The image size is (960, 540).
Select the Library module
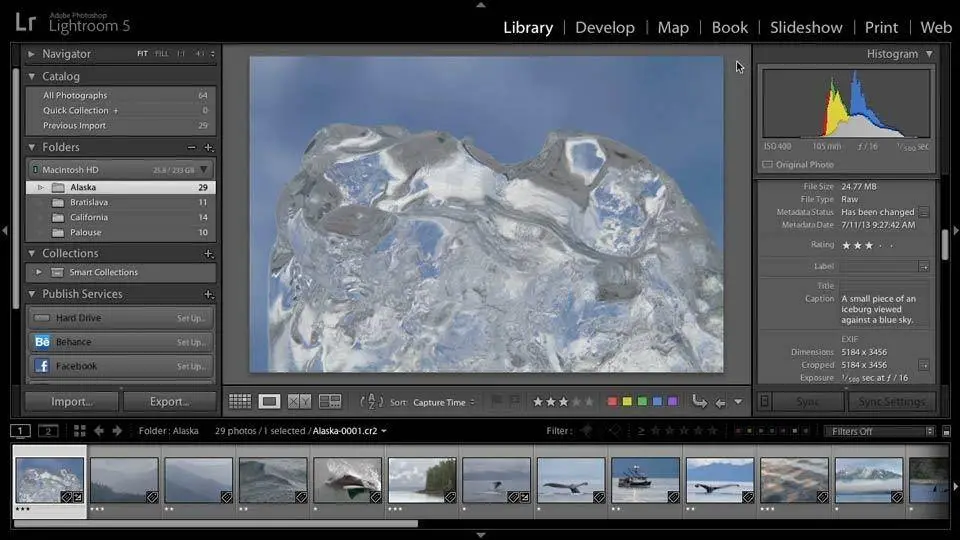pyautogui.click(x=528, y=28)
